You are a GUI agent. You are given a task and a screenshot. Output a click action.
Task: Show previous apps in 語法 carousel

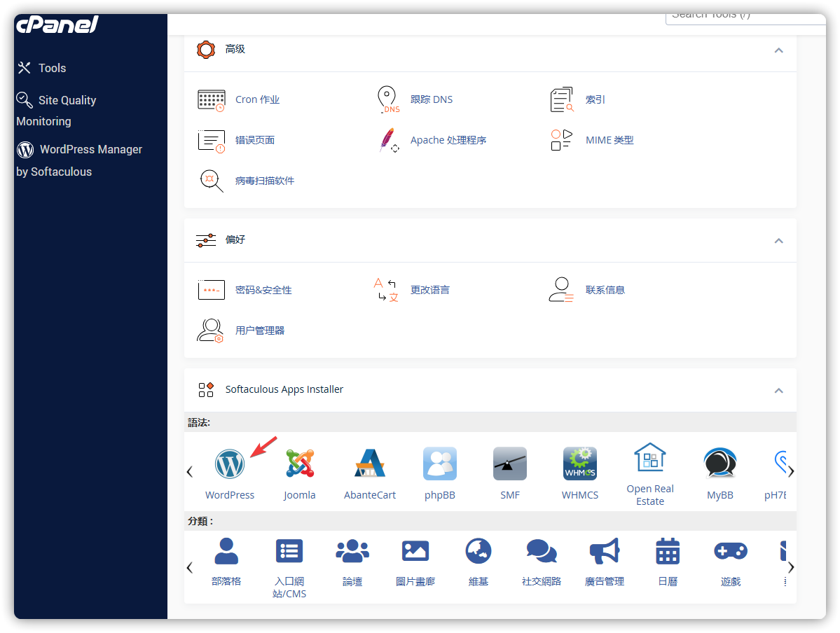(190, 472)
